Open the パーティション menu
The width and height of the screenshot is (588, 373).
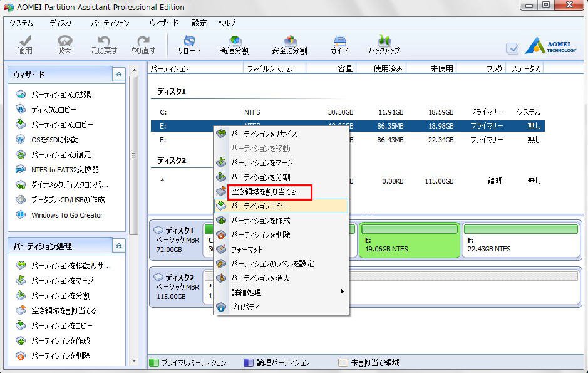(110, 23)
